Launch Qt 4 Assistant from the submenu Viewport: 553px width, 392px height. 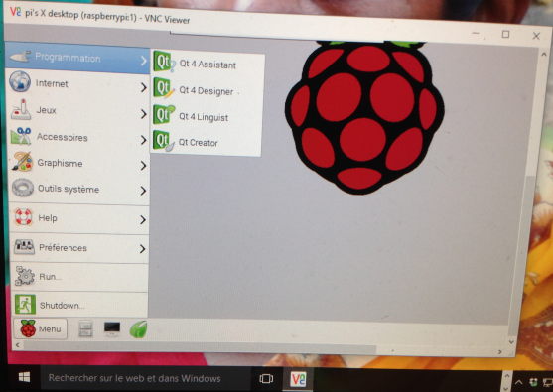[207, 64]
